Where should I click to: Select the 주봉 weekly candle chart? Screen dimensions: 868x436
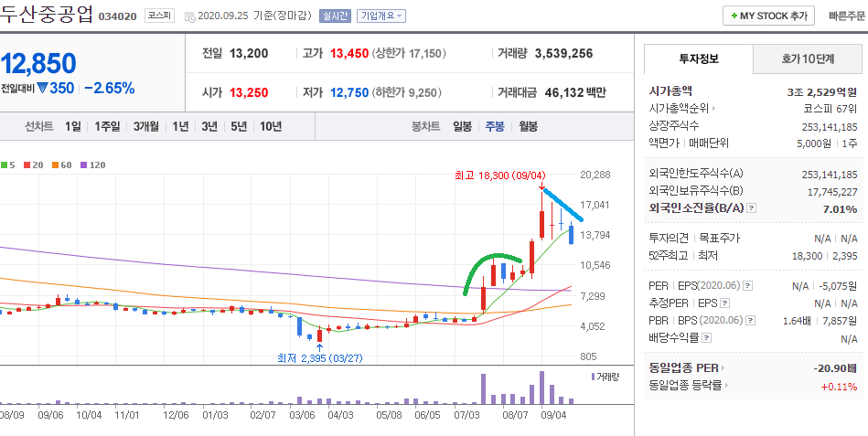[x=495, y=127]
